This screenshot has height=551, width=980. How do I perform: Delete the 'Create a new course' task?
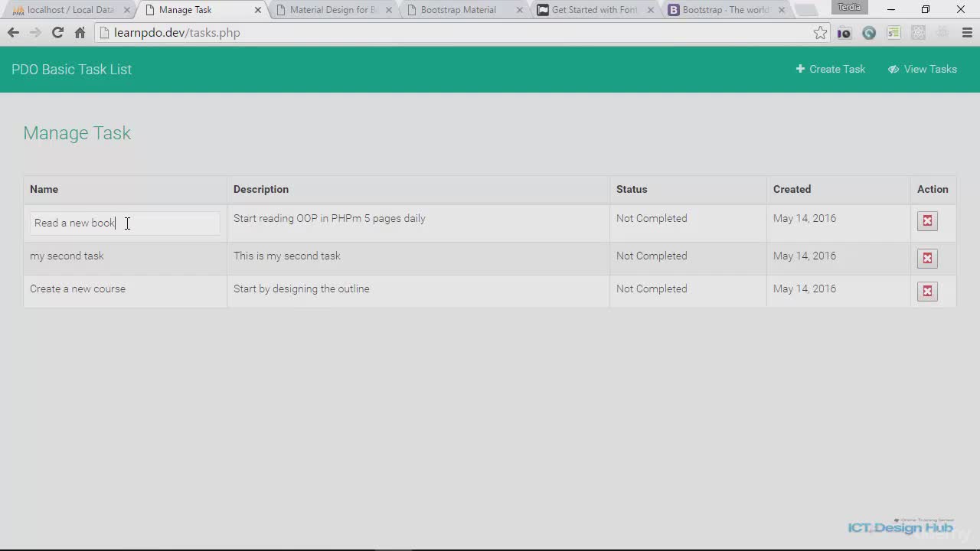pos(927,292)
